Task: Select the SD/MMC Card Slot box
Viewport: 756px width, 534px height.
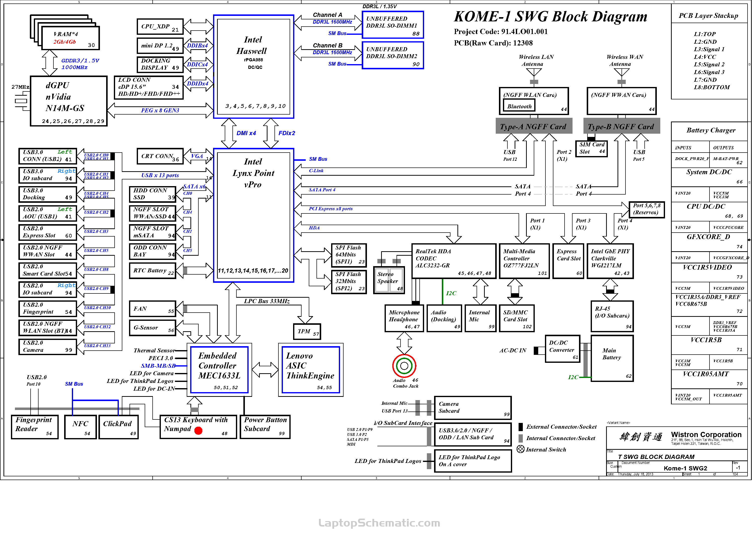Action: pyautogui.click(x=517, y=318)
